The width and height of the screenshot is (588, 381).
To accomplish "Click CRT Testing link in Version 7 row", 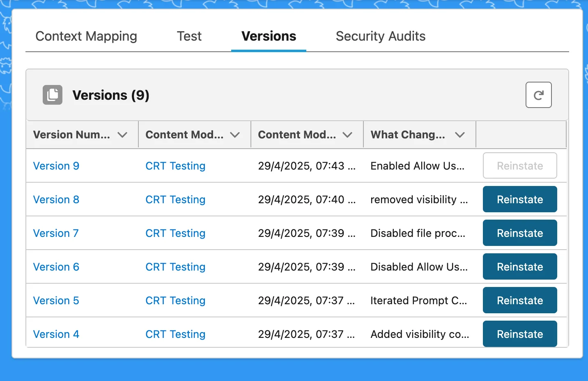I will [175, 233].
